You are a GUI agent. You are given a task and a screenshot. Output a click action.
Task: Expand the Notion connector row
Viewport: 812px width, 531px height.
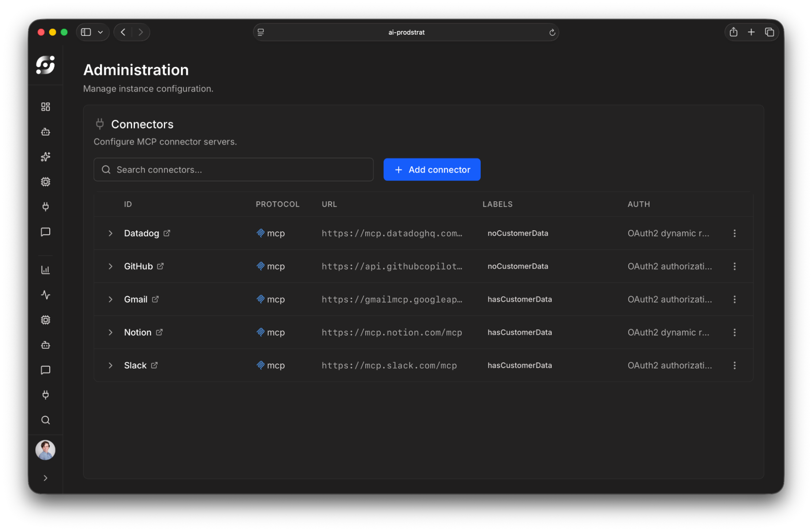point(110,332)
